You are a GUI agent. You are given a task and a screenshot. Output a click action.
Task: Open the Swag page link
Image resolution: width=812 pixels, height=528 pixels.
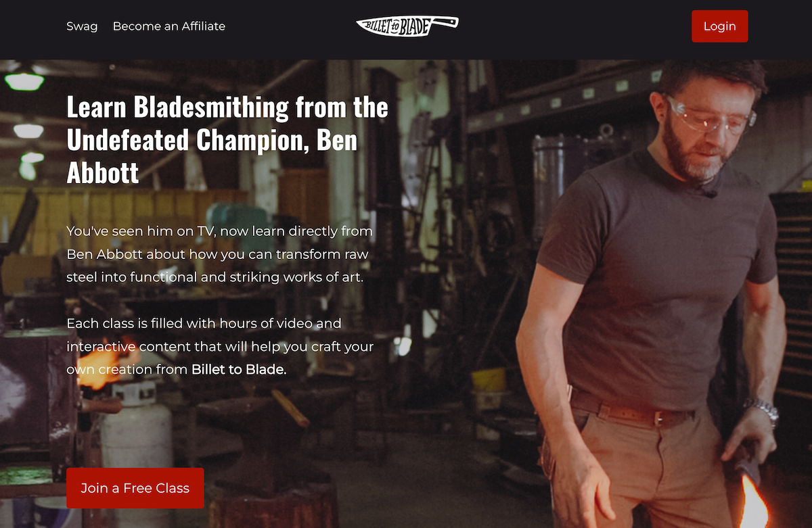click(x=82, y=26)
